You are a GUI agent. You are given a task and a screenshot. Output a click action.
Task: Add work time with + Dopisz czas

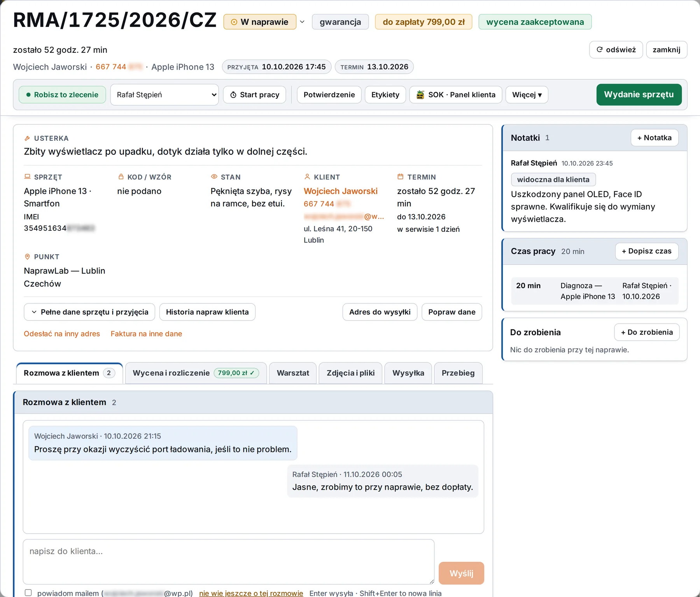[647, 251]
